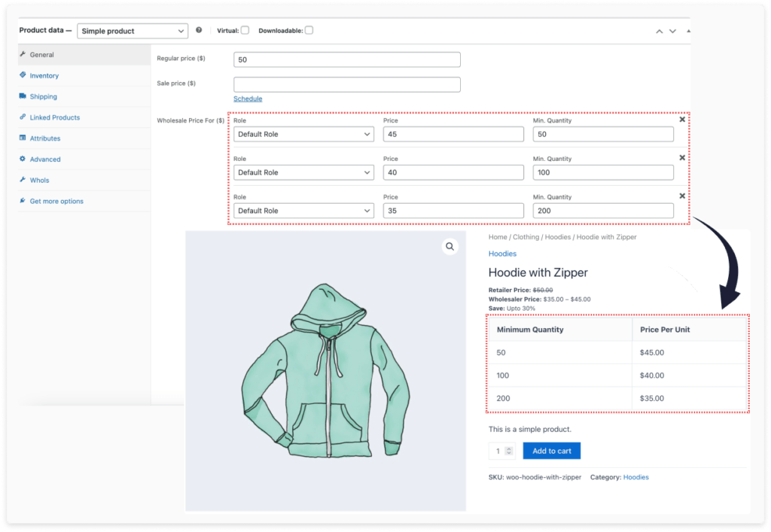Open the first Role dropdown
771x532 pixels.
303,134
